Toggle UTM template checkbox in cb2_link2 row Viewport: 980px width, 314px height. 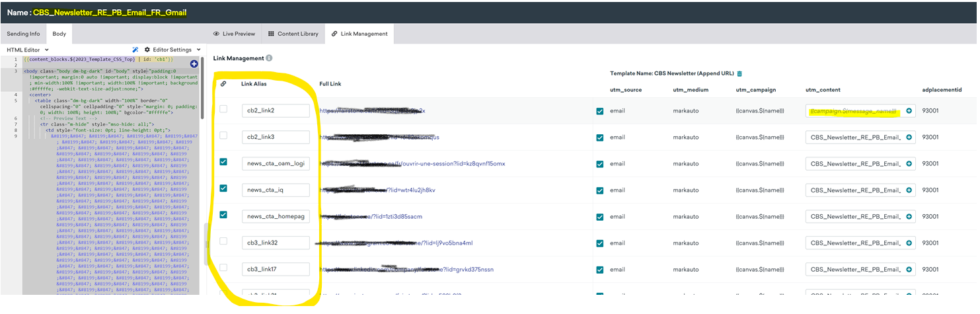pos(599,111)
